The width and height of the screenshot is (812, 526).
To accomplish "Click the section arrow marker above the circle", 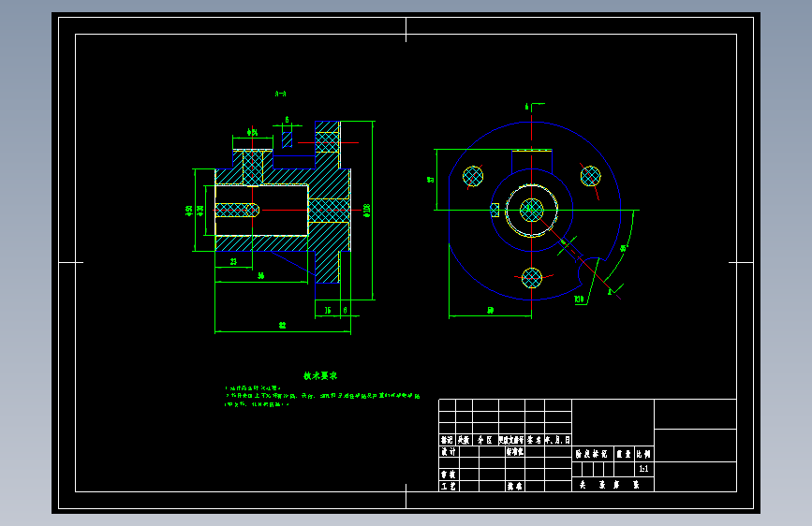I will click(x=534, y=106).
